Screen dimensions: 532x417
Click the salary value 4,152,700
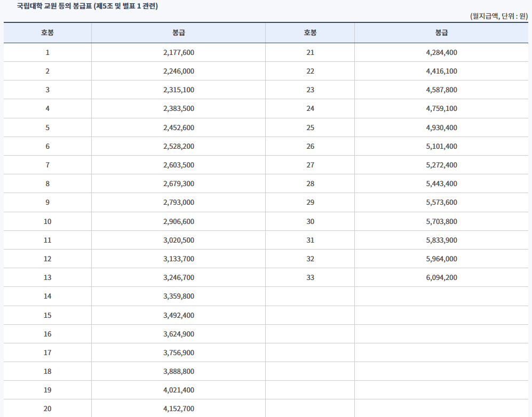pyautogui.click(x=178, y=408)
